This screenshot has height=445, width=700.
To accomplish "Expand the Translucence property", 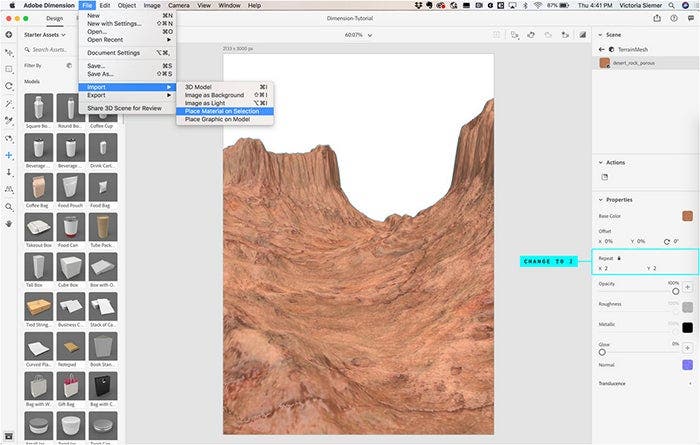I will (691, 383).
